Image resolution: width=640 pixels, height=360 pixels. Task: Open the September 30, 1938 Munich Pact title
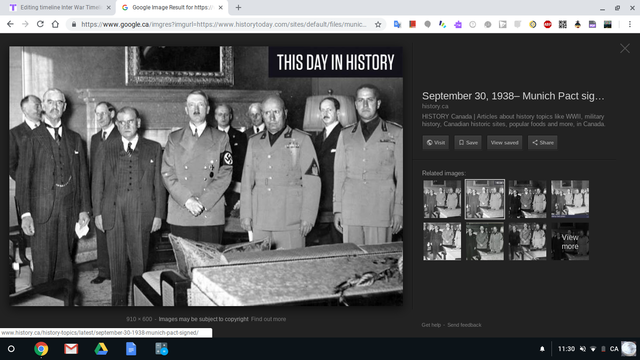pyautogui.click(x=513, y=96)
